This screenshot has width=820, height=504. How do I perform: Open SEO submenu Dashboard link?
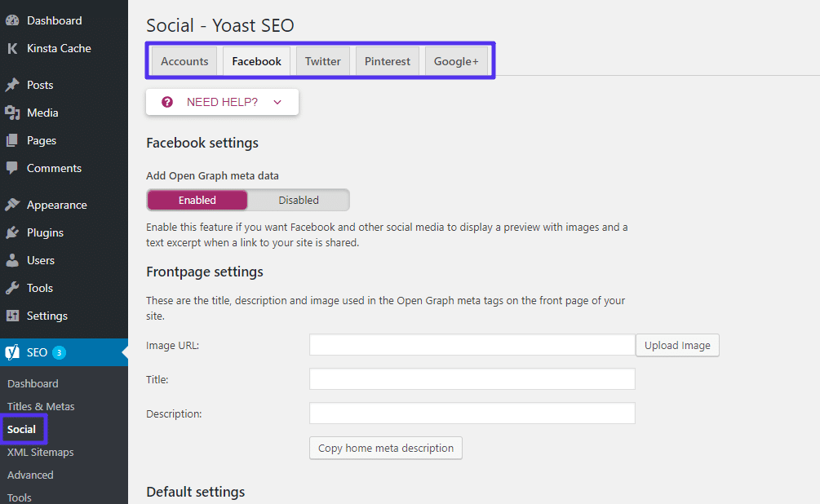click(x=33, y=383)
